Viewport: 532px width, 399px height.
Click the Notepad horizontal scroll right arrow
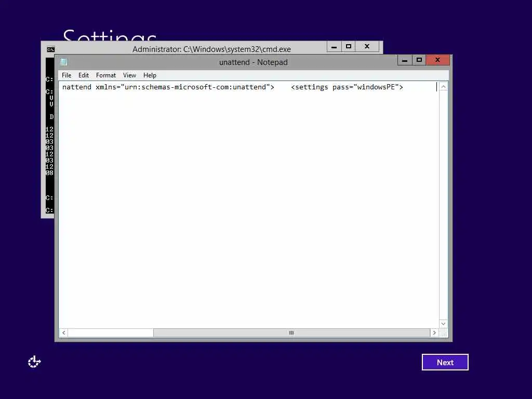(x=434, y=333)
